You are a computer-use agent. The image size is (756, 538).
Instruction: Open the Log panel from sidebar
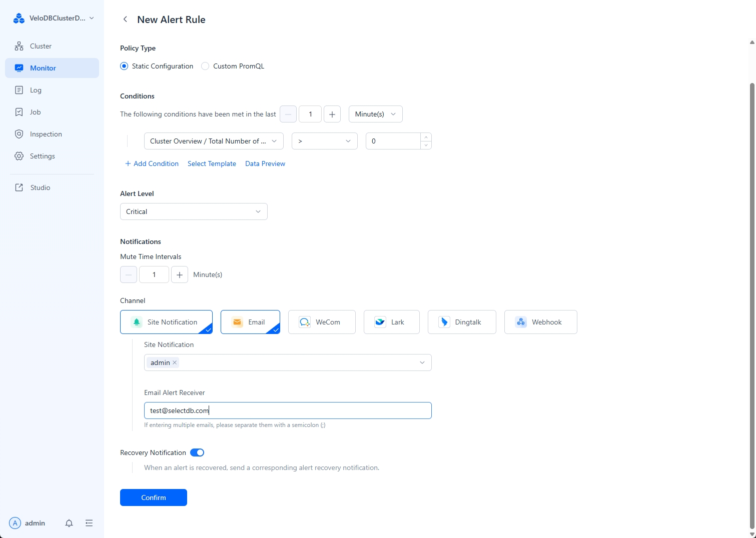tap(35, 90)
